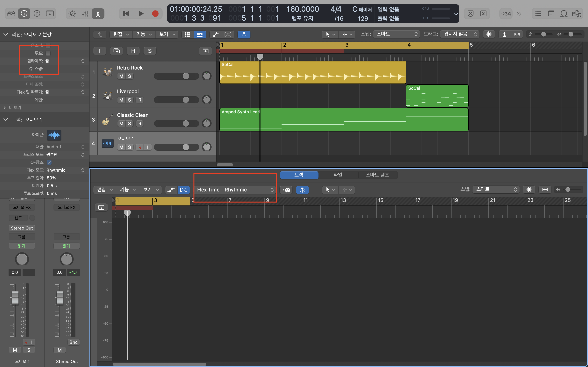588x367 pixels.
Task: Open the Library panel icon
Action: (x=11, y=14)
